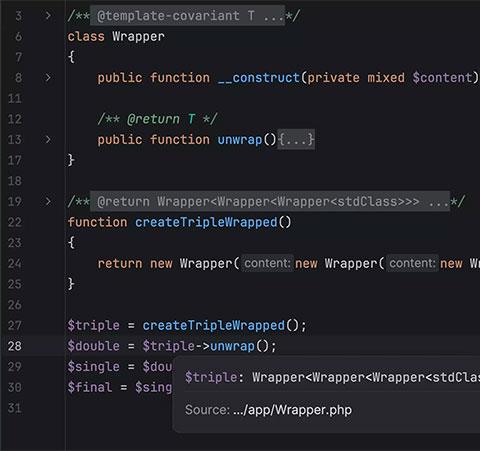The height and width of the screenshot is (451, 480).
Task: Click the mixed type keyword
Action: coord(386,78)
